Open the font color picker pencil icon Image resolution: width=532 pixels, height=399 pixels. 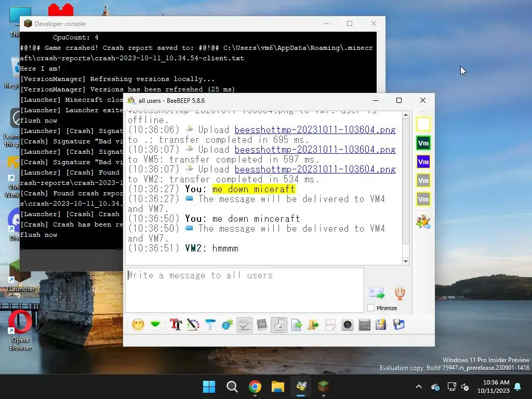(x=193, y=325)
